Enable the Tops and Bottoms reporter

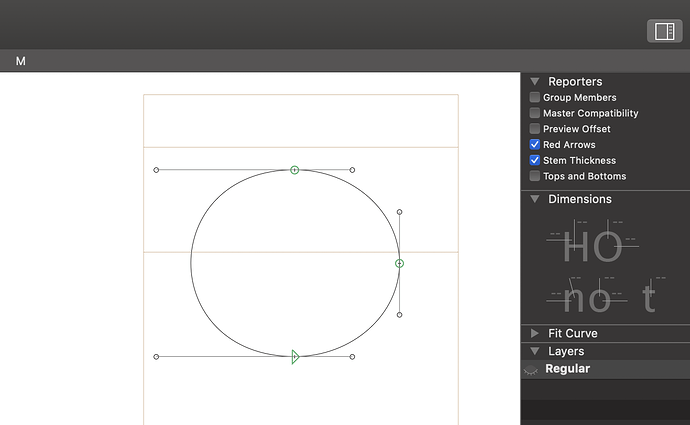[x=535, y=176]
